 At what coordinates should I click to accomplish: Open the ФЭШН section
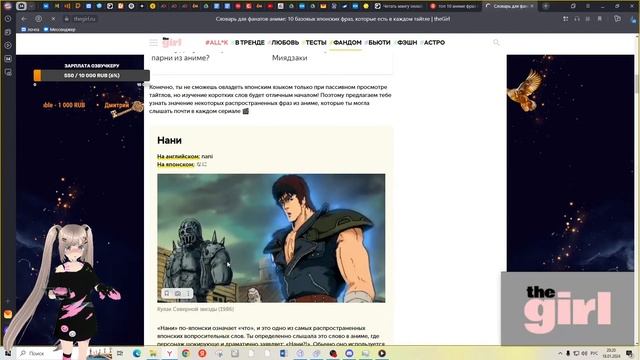[407, 42]
